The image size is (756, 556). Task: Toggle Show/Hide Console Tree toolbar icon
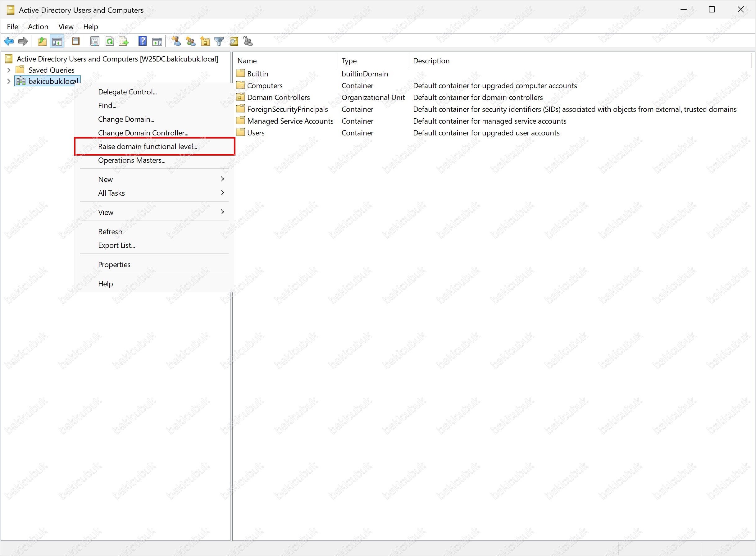click(57, 41)
